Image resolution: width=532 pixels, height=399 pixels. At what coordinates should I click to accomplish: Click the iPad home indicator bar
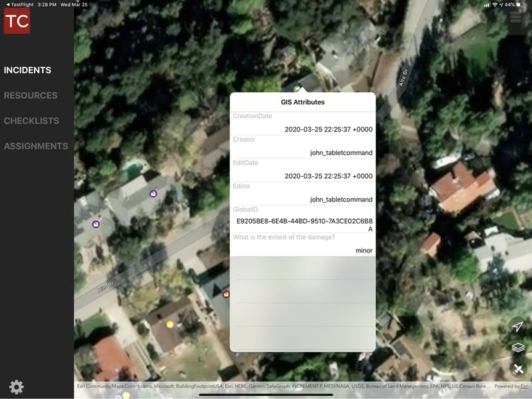(265, 394)
